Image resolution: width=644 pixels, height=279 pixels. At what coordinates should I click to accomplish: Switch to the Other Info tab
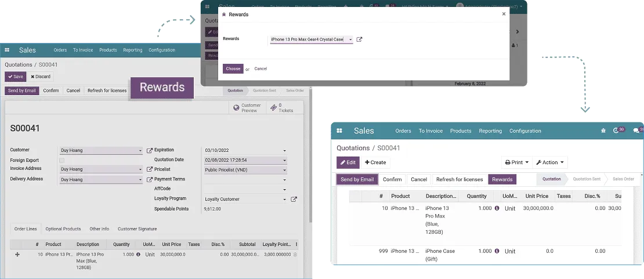coord(99,229)
